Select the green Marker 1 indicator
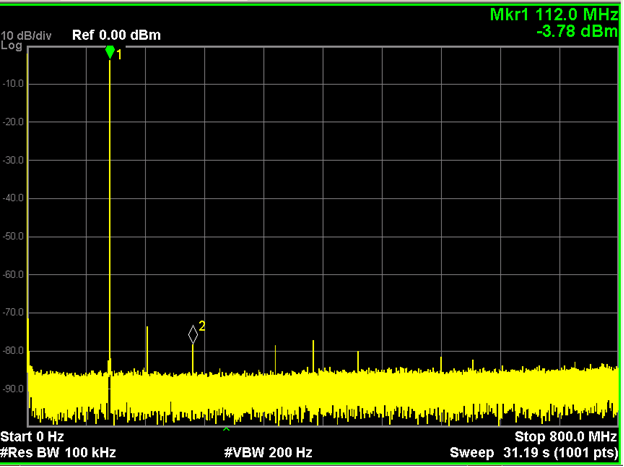 click(110, 52)
